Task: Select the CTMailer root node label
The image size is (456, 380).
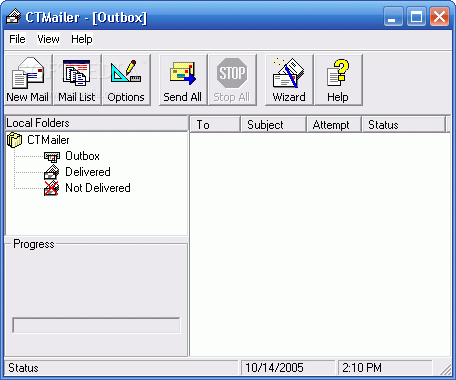Action: coord(48,140)
